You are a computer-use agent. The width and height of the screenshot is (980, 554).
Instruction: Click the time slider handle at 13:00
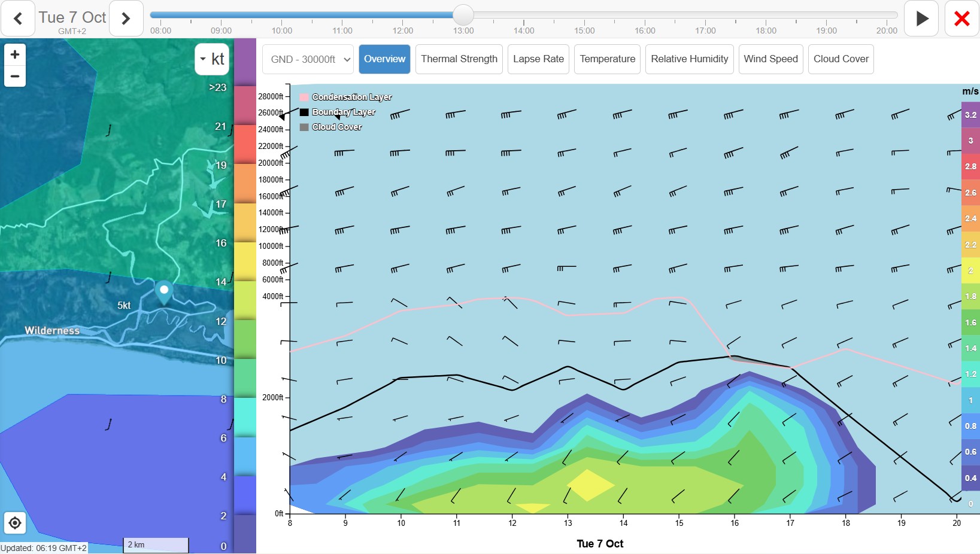(463, 15)
